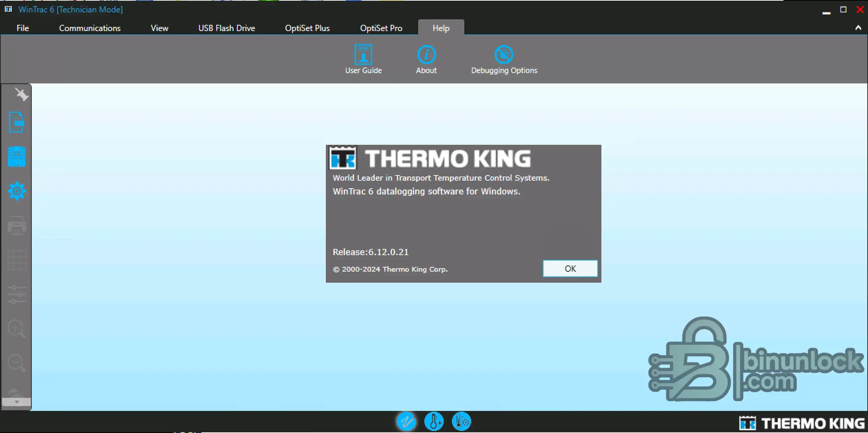Click the thermometer with gear icon
Screen dimensions: 868x433
click(x=461, y=421)
